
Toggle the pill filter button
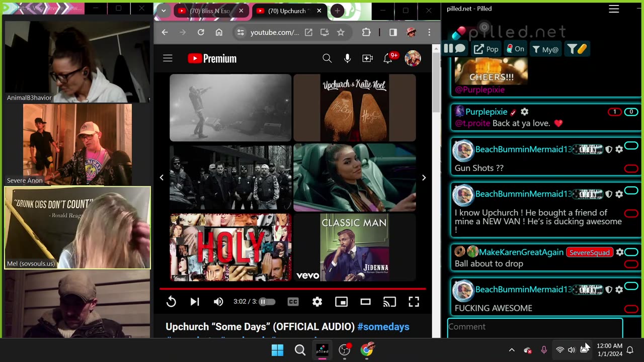click(x=577, y=49)
